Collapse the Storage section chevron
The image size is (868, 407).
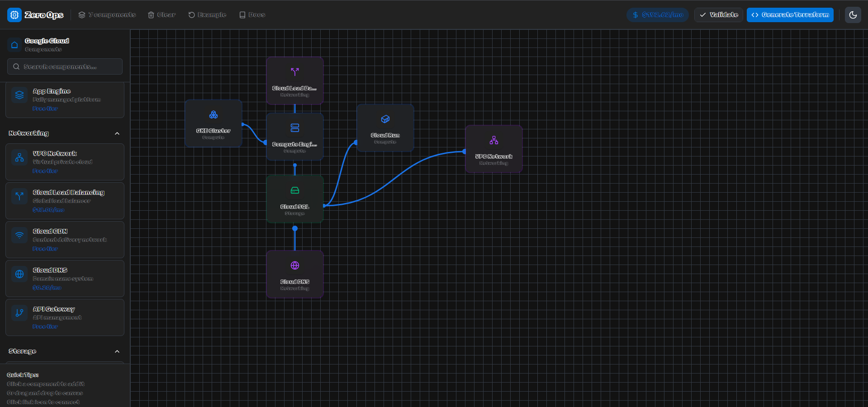(x=117, y=351)
